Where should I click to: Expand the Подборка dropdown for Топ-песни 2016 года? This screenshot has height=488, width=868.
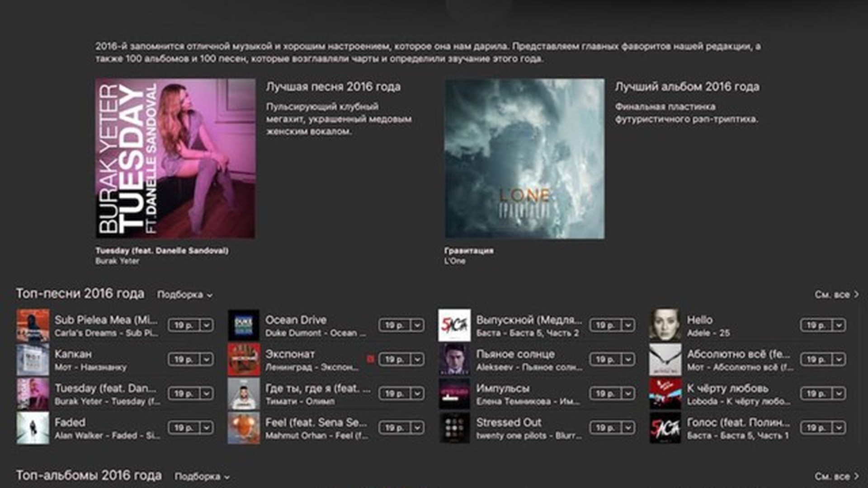tap(184, 295)
